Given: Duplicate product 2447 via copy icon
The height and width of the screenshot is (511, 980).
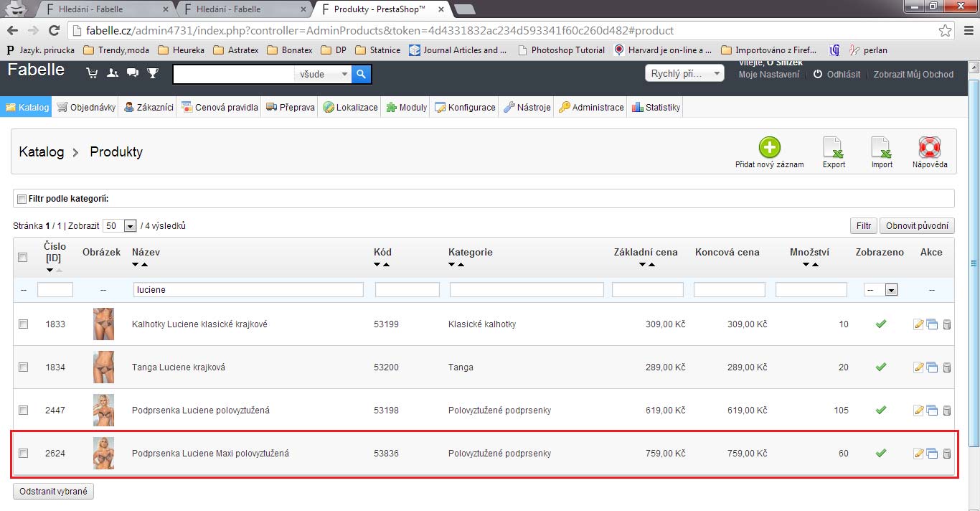Looking at the screenshot, I should coord(932,411).
